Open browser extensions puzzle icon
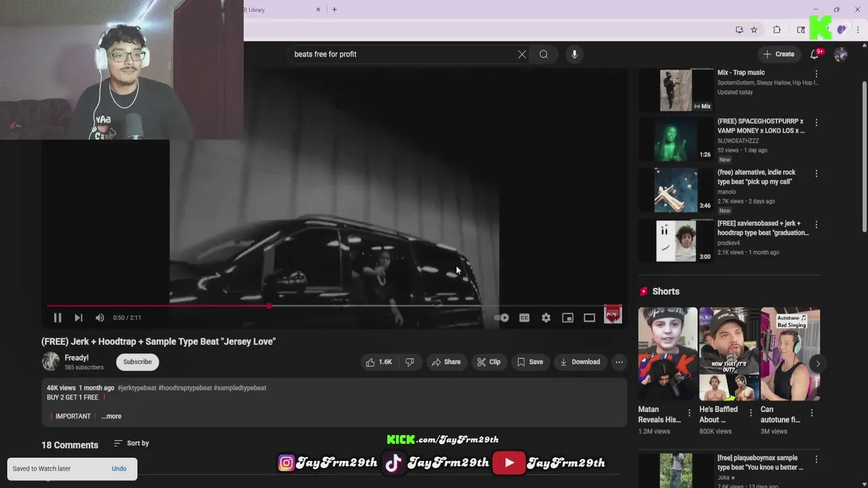Viewport: 868px width, 488px height. pos(777,30)
